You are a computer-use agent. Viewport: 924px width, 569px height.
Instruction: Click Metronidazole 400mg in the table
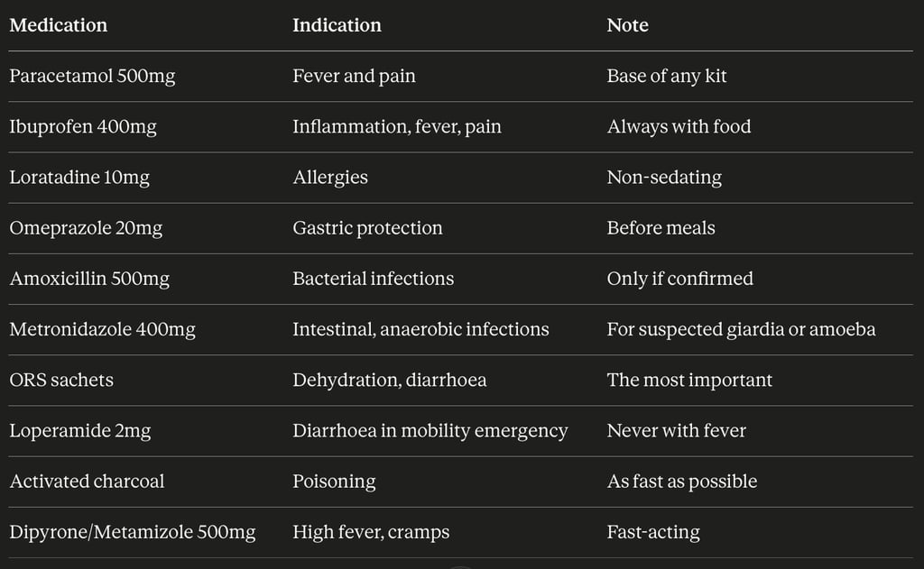[103, 329]
